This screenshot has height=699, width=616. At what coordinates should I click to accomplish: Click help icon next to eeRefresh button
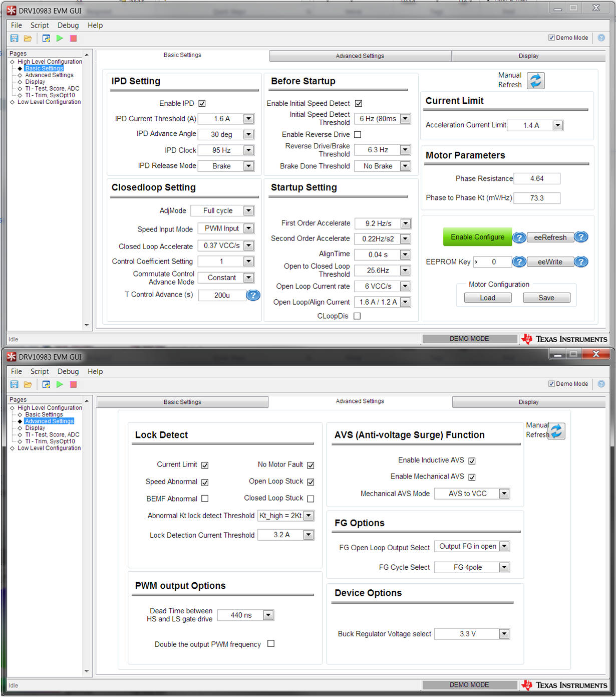pyautogui.click(x=581, y=237)
